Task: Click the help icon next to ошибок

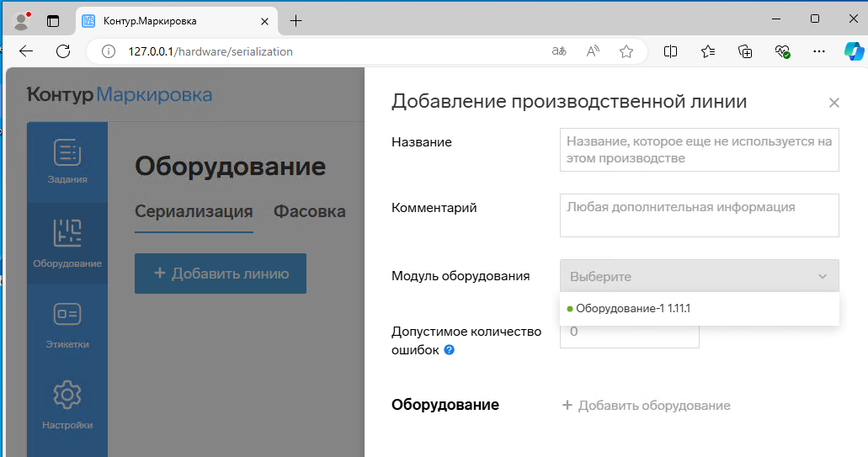Action: [x=449, y=350]
